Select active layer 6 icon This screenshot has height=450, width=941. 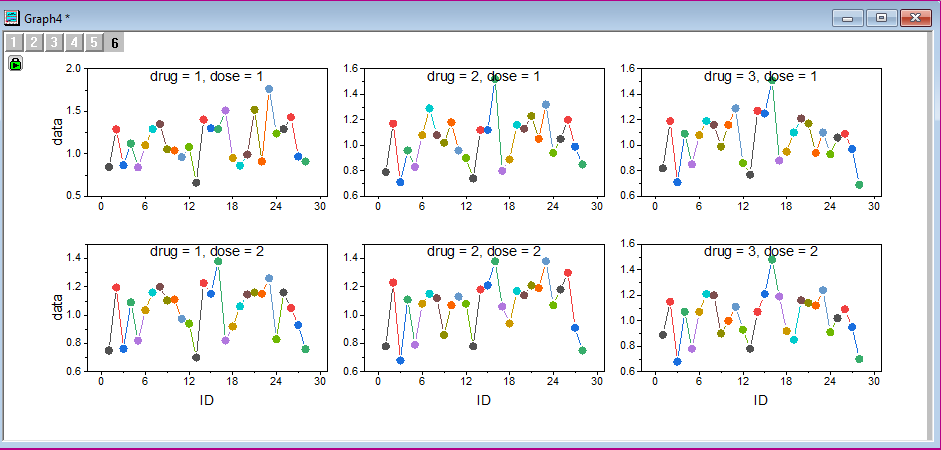(114, 43)
